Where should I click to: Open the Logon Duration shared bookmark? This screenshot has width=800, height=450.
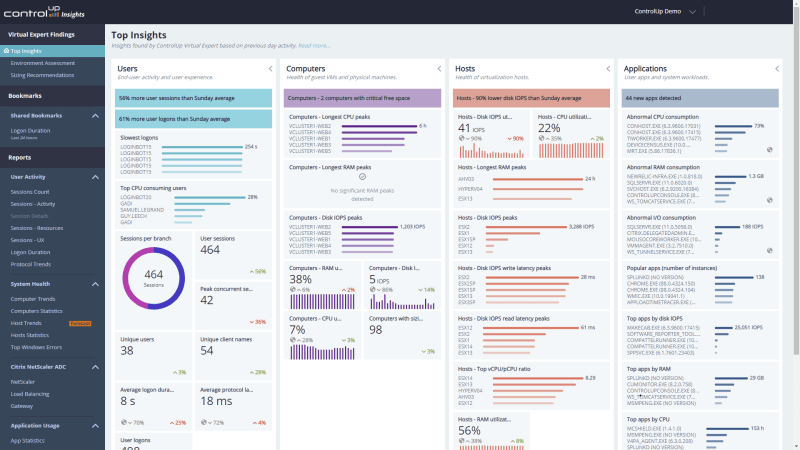point(31,131)
